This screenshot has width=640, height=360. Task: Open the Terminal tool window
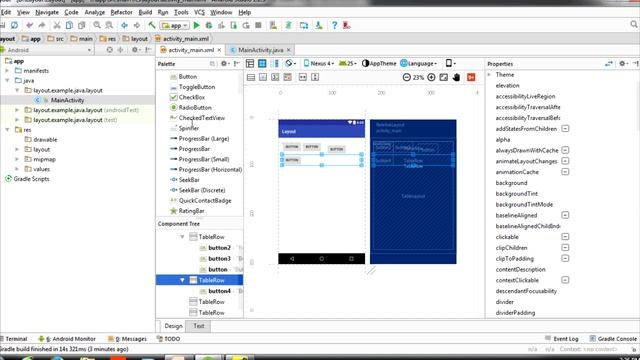tap(14, 339)
